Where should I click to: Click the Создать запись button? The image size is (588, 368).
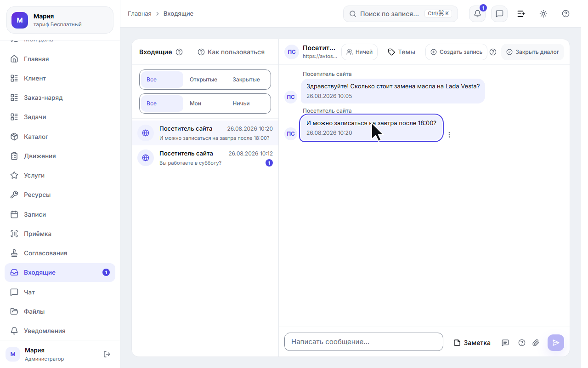pos(456,52)
